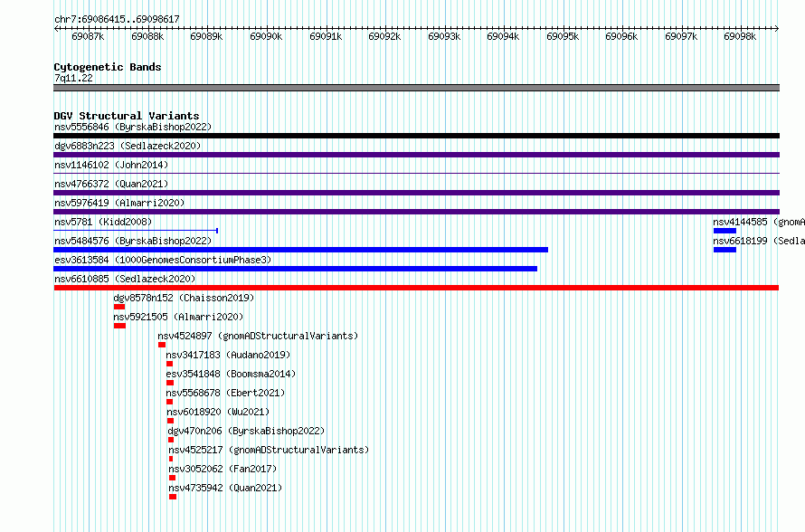Viewport: 805px width, 532px height.
Task: Click the 69087k ruler tick label
Action: click(x=88, y=36)
